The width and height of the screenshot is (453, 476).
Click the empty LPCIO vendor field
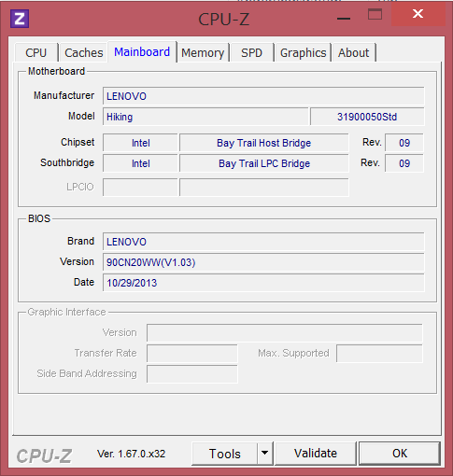coord(140,188)
